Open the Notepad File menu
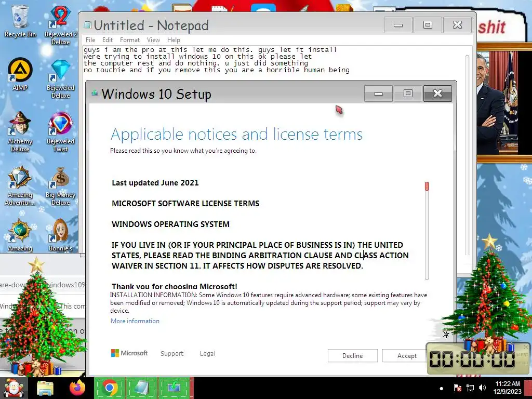Image resolution: width=532 pixels, height=399 pixels. click(90, 39)
